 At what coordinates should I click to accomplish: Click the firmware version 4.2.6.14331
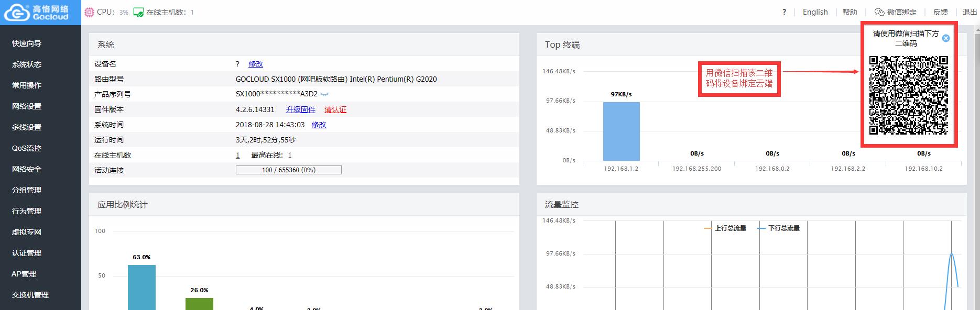(x=255, y=109)
